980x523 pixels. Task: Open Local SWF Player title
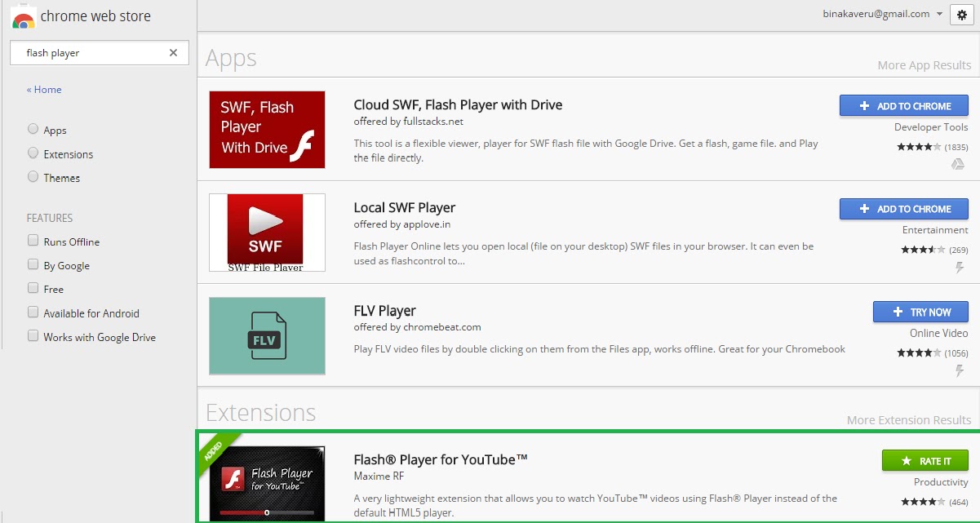405,207
